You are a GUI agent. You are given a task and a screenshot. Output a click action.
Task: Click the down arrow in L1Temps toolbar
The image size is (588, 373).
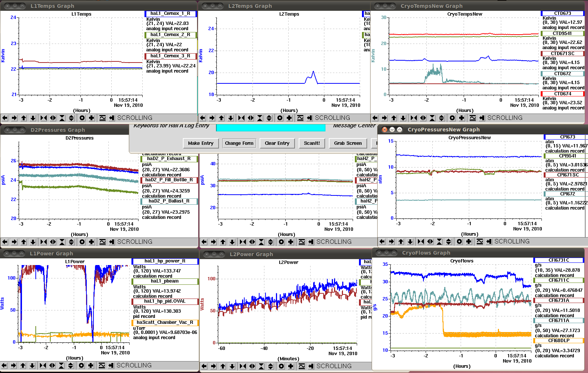click(x=33, y=118)
